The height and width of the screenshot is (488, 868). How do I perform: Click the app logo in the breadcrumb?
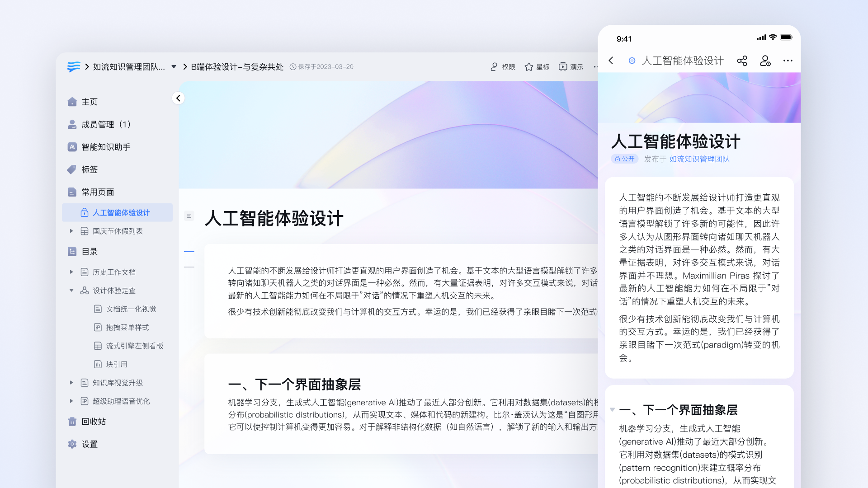pos(74,67)
